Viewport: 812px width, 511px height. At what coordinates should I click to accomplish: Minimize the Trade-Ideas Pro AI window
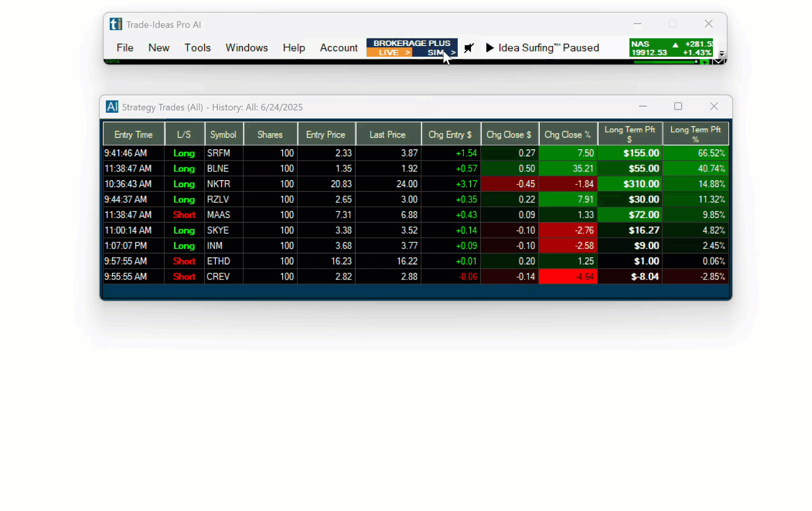637,24
